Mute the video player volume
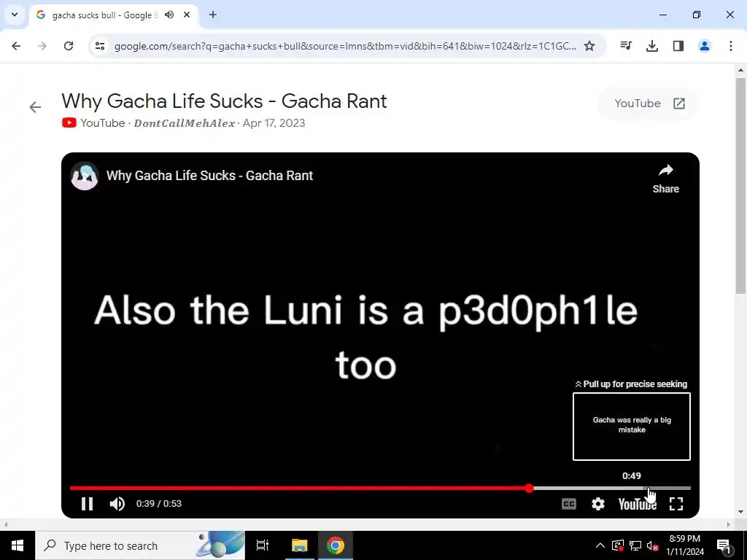The height and width of the screenshot is (560, 747). click(x=117, y=504)
